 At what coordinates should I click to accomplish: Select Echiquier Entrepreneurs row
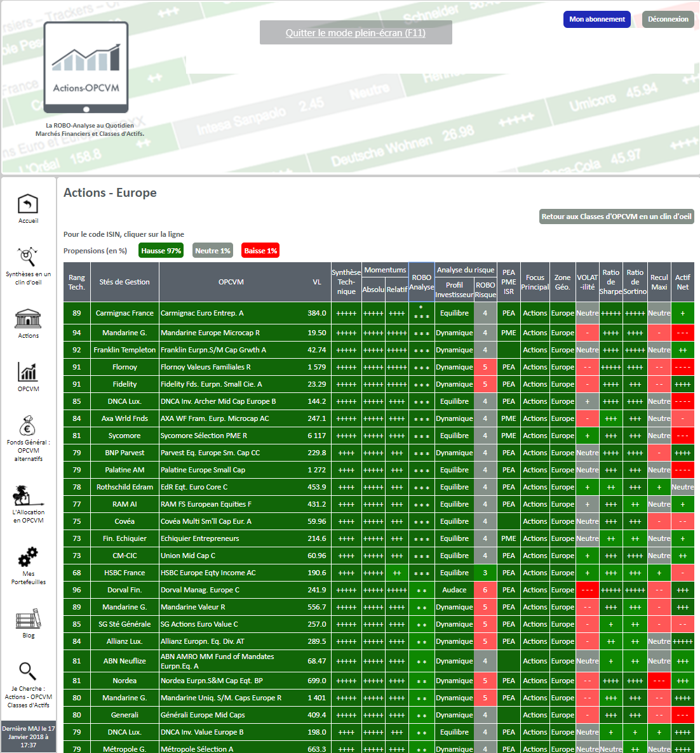pyautogui.click(x=379, y=538)
